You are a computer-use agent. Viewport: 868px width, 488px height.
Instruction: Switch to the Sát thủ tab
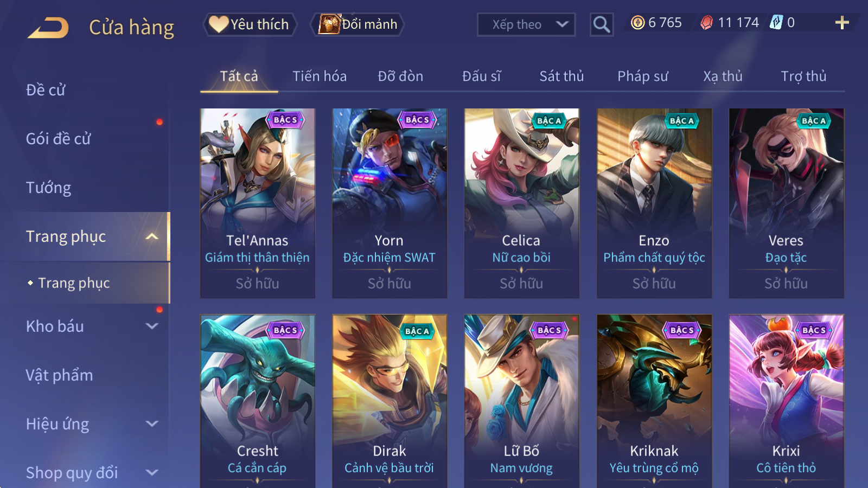561,76
